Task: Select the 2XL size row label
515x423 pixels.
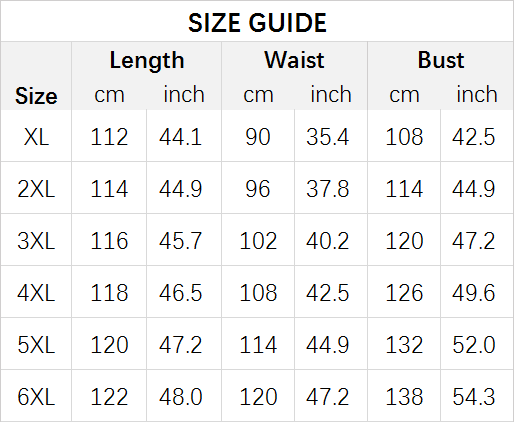Action: pyautogui.click(x=36, y=189)
